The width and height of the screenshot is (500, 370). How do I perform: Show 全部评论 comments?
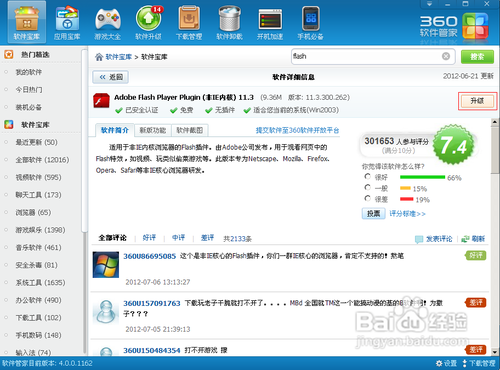113,238
